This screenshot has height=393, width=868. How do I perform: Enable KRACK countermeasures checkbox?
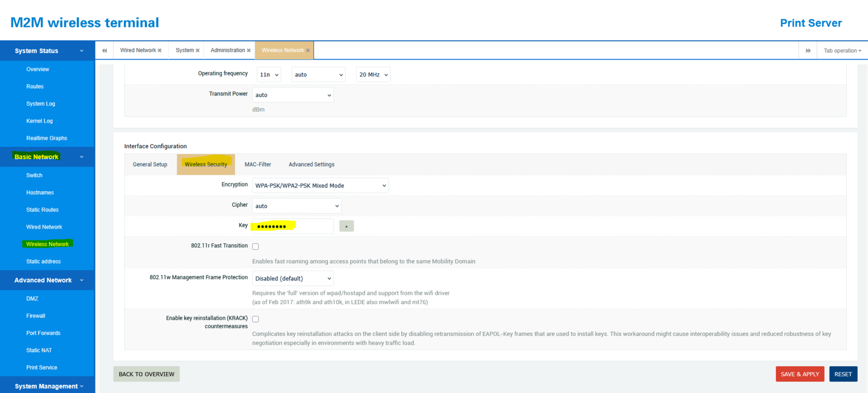[x=256, y=319]
